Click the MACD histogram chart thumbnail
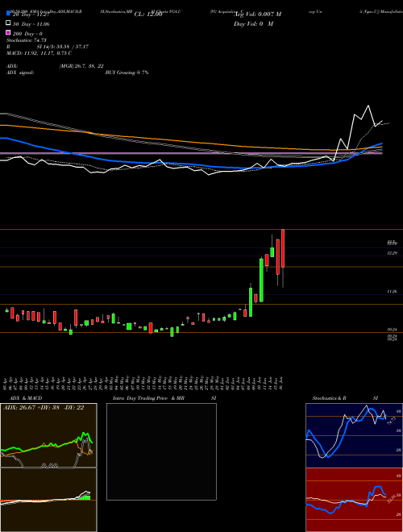 (x=48, y=500)
